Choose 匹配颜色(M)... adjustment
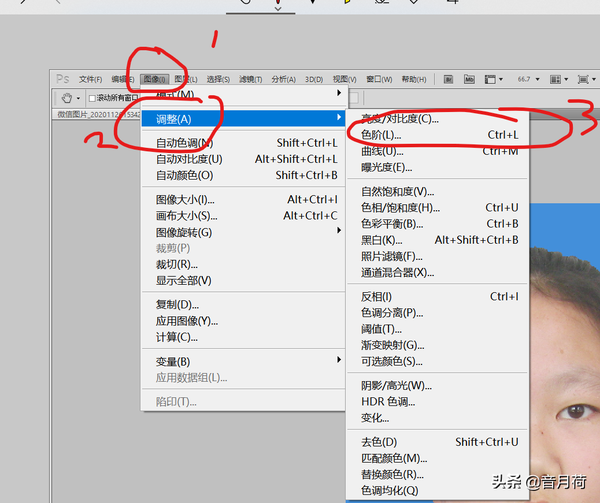This screenshot has width=600, height=503. [438, 458]
